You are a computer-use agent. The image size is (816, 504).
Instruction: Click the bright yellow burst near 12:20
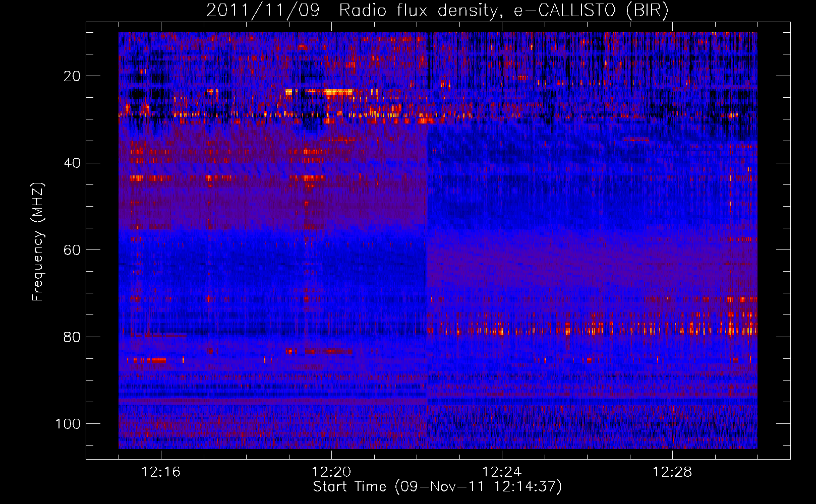point(338,92)
